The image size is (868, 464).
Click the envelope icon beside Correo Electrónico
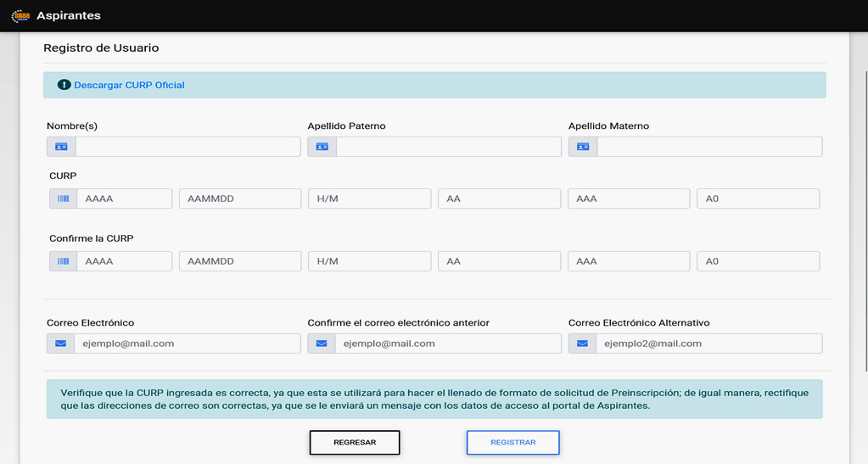click(x=60, y=344)
